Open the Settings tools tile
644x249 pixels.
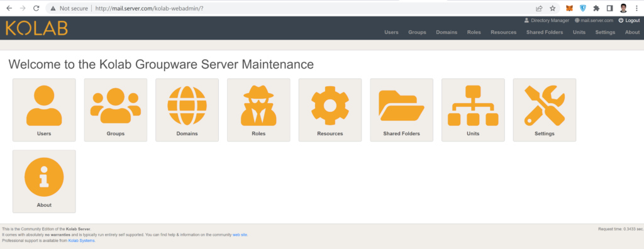click(x=544, y=110)
